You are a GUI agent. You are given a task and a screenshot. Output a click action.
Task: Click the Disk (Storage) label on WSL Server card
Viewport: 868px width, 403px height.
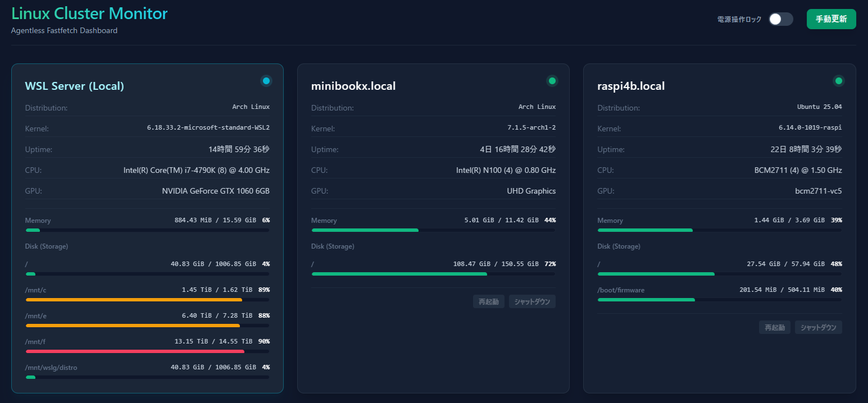coord(47,246)
